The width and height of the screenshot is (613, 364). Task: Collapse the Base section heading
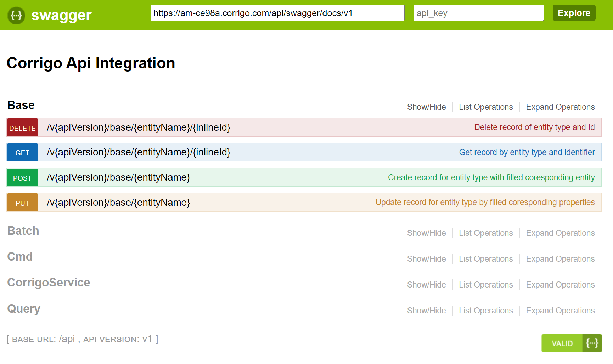click(x=21, y=105)
